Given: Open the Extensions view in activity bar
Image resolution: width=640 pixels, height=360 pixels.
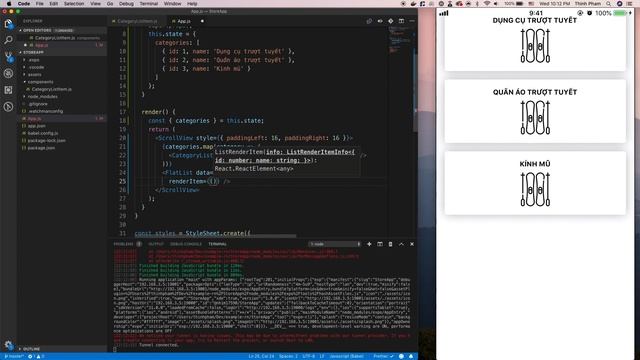Looking at the screenshot, I should coord(8,90).
